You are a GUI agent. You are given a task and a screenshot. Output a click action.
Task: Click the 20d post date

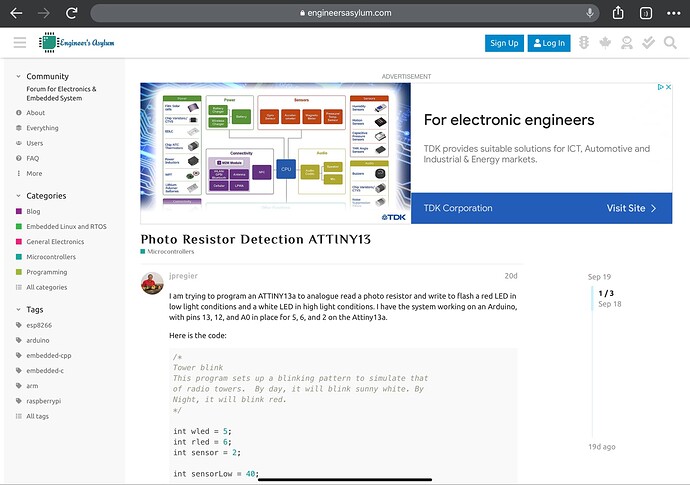[511, 276]
